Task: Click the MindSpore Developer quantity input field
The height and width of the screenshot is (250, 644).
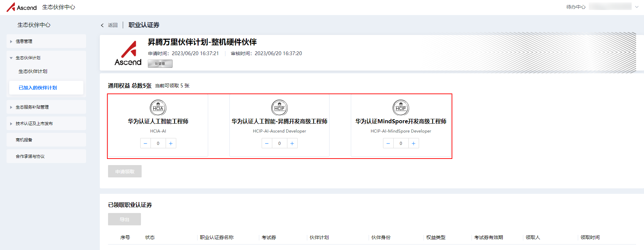Action: pos(401,143)
